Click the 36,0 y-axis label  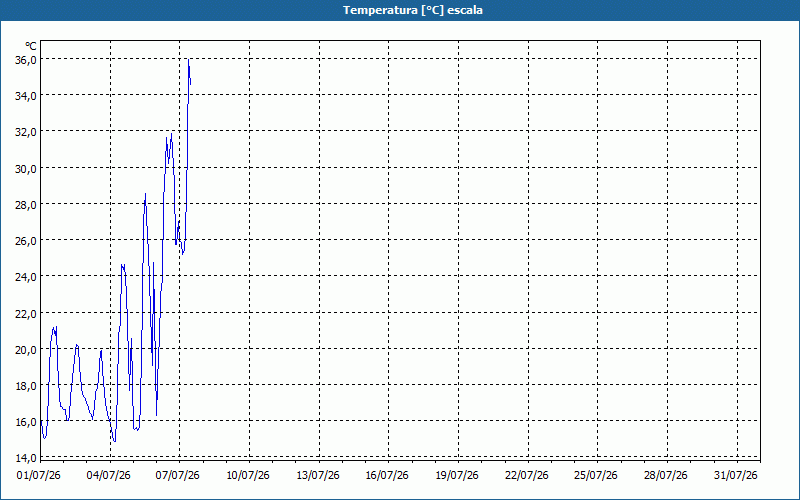coord(26,60)
